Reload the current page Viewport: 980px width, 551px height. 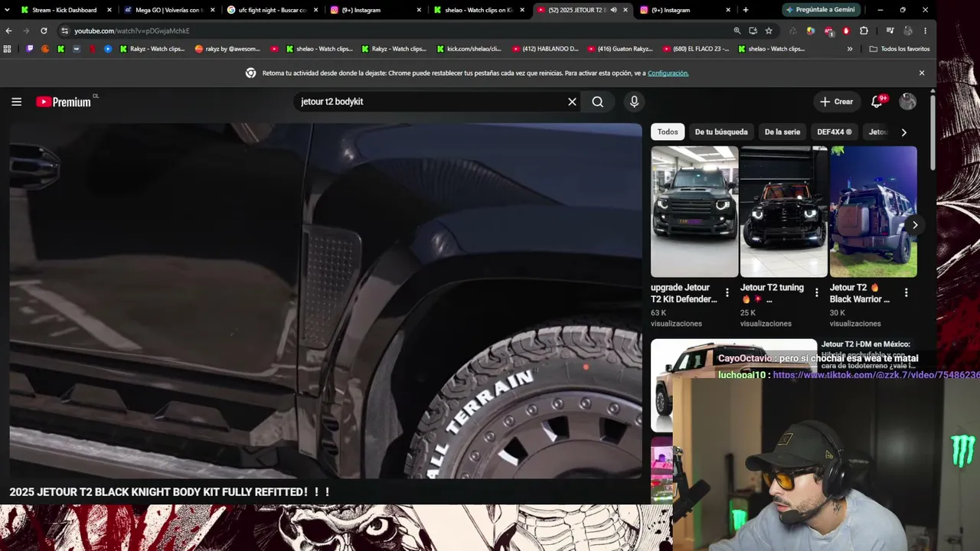coord(44,31)
